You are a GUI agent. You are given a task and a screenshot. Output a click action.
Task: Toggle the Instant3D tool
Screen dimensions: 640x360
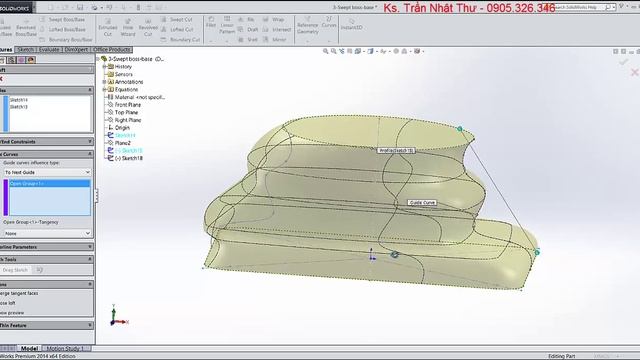(x=351, y=24)
